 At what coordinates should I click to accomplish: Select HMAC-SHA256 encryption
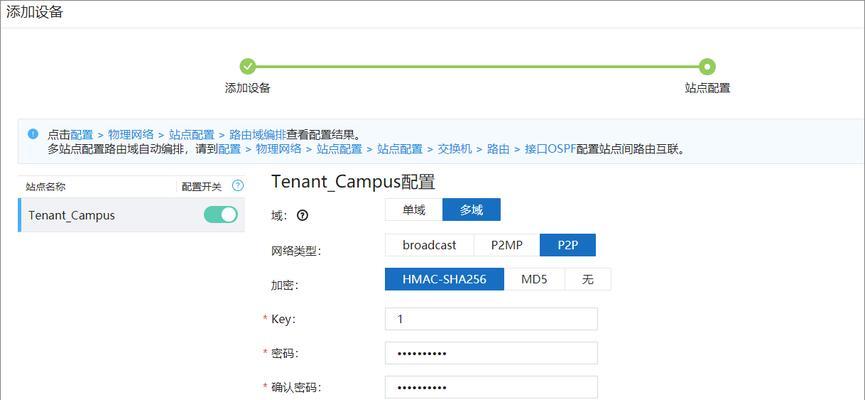[444, 279]
